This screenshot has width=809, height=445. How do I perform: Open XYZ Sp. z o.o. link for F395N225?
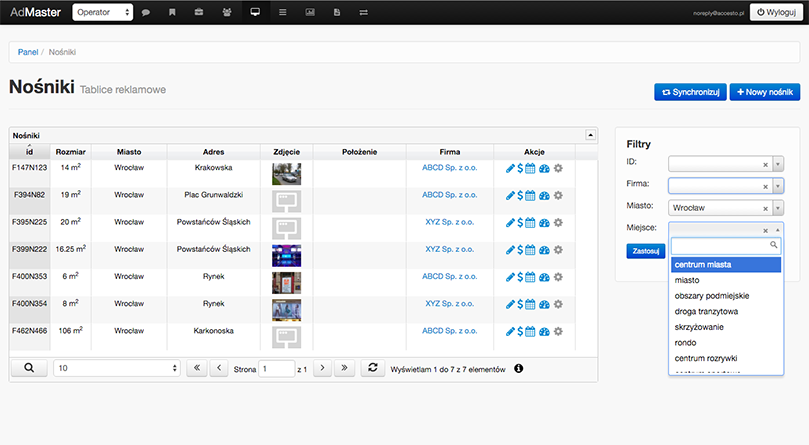tap(449, 222)
